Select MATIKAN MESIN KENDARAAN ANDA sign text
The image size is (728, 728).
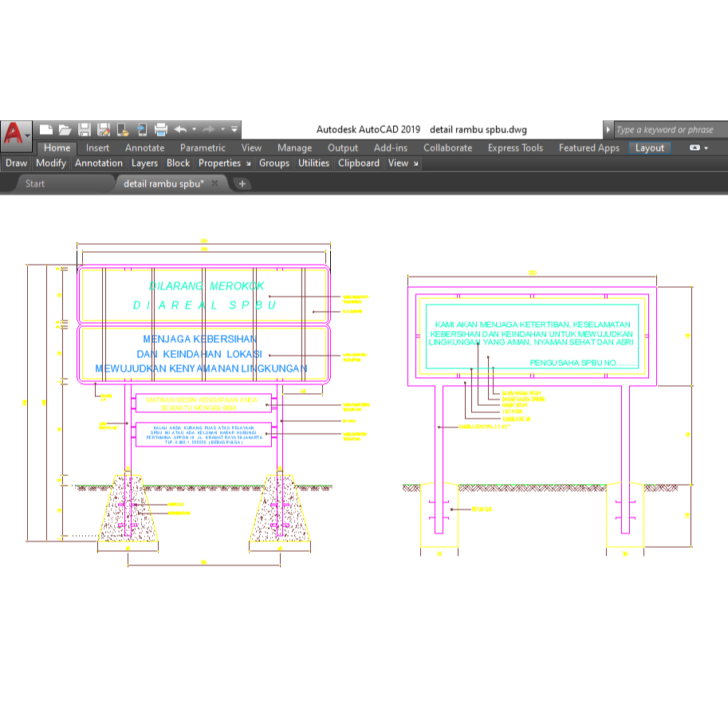tap(202, 399)
